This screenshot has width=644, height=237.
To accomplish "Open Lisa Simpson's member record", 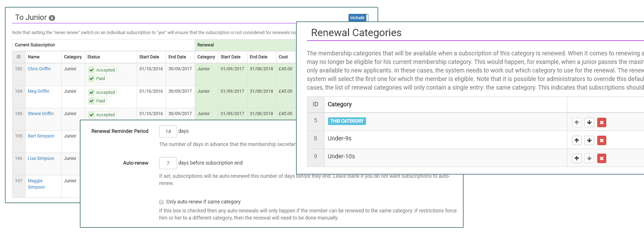I will 41,158.
